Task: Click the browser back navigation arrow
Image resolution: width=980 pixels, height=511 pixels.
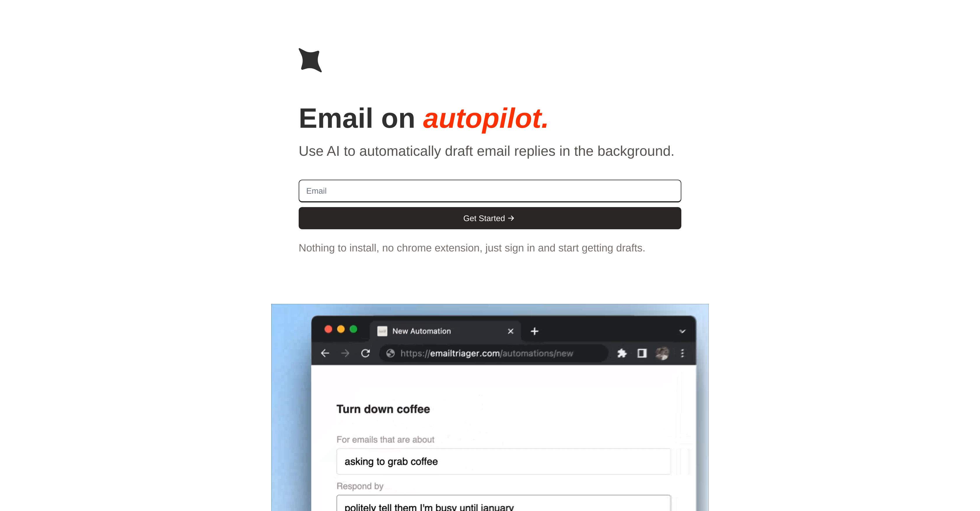Action: click(325, 353)
